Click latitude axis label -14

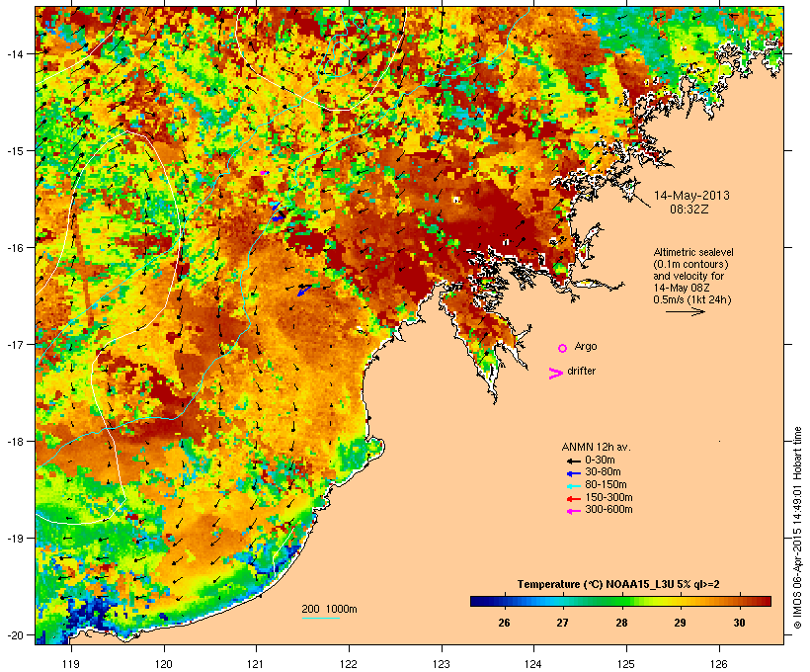(15, 53)
